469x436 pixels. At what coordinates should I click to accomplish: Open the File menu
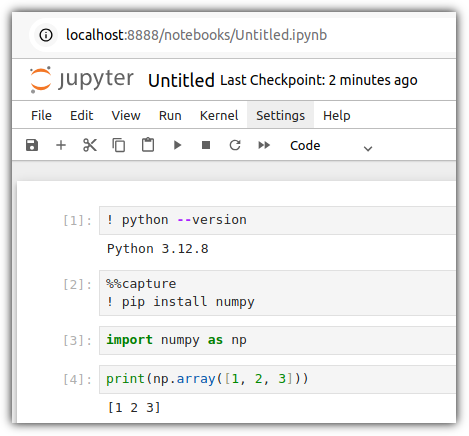(x=41, y=116)
